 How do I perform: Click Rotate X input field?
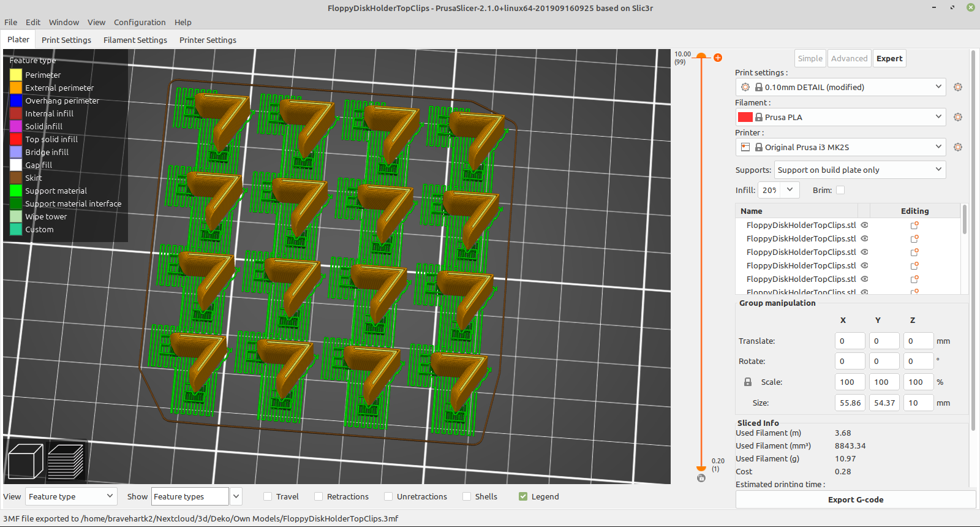(x=850, y=361)
